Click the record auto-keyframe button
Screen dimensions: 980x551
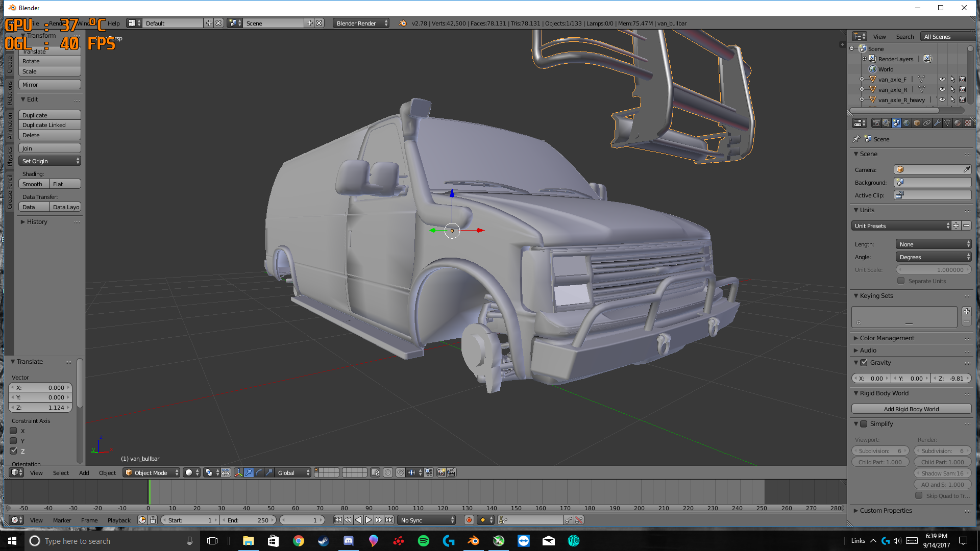point(469,520)
